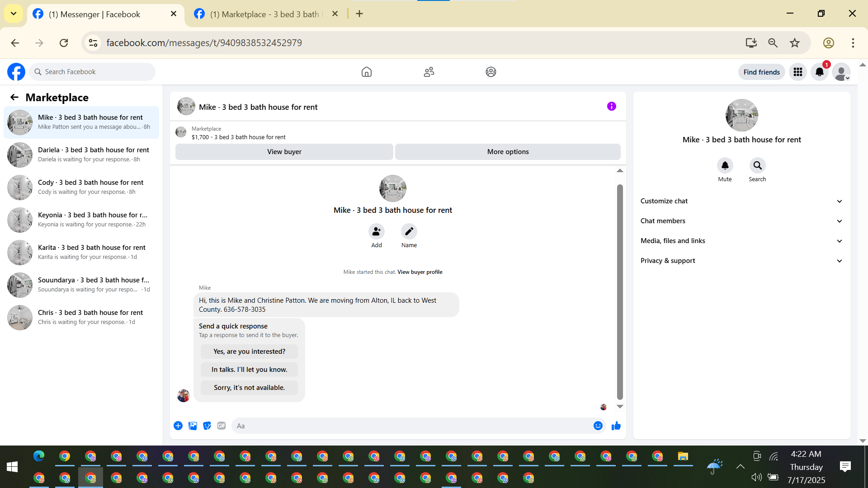Click the pencil Name icon
The image size is (868, 488).
coord(409,231)
